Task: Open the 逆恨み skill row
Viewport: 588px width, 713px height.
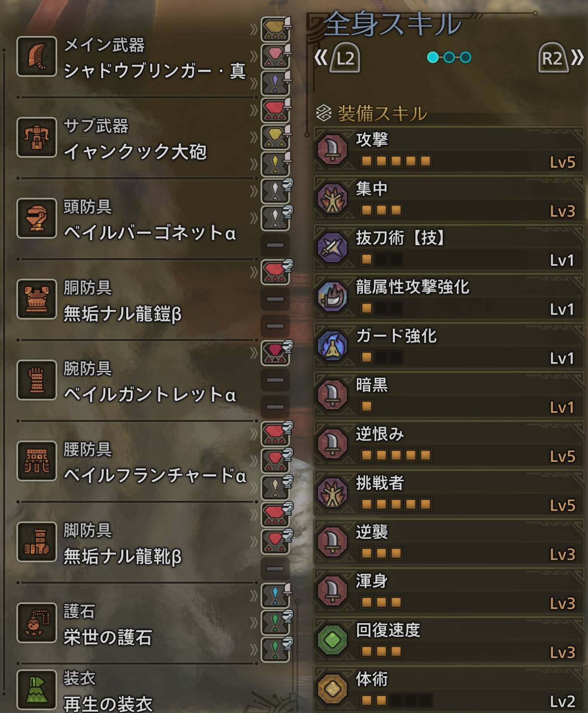Action: [449, 444]
